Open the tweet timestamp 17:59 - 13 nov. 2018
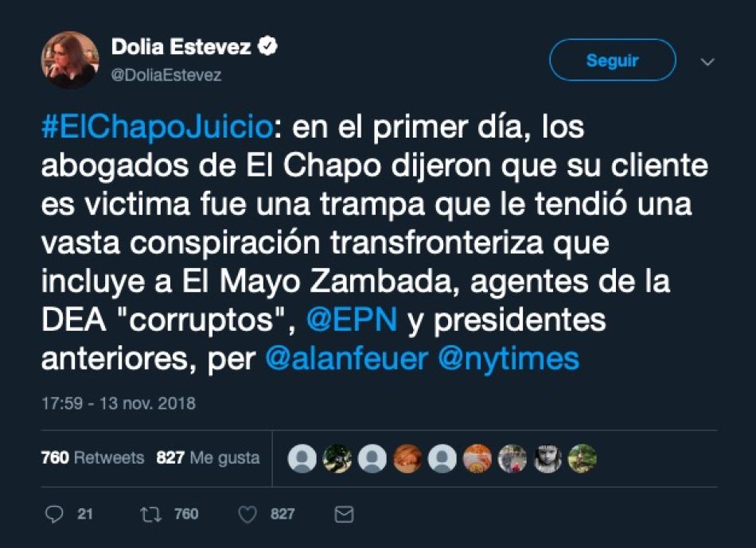Image resolution: width=756 pixels, height=548 pixels. click(x=119, y=403)
